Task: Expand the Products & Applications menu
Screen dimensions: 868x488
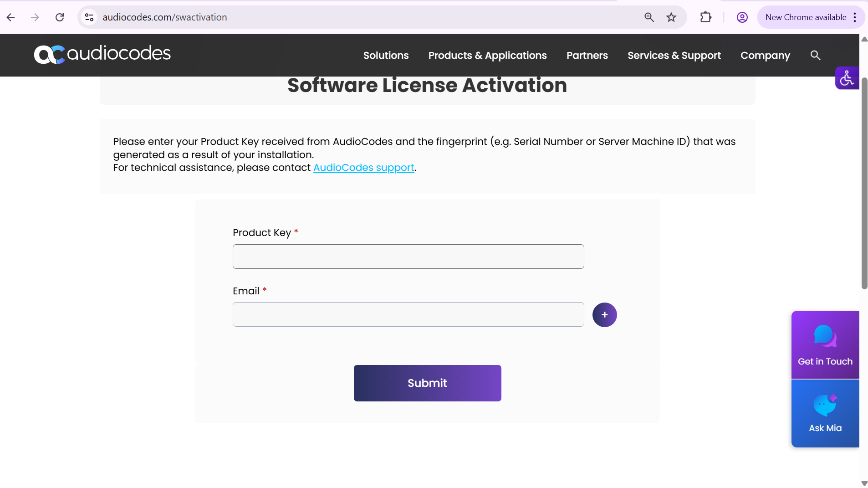Action: (x=487, y=55)
